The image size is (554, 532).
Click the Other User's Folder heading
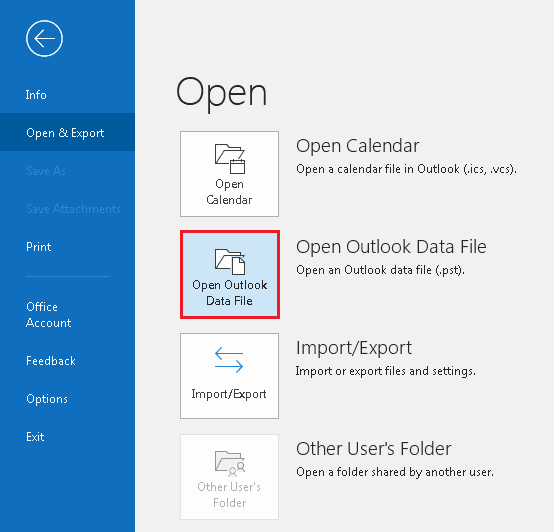[373, 449]
